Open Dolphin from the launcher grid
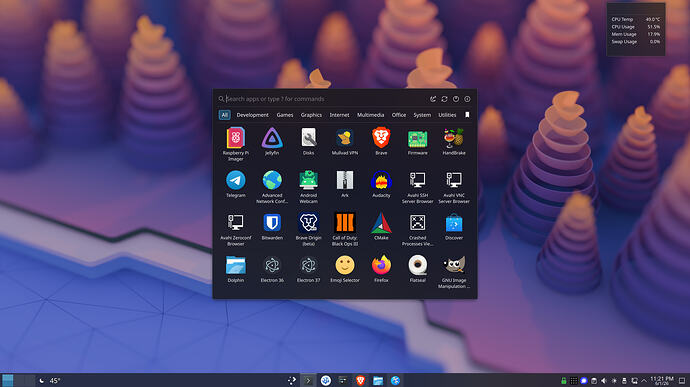690x387 pixels. 235,269
